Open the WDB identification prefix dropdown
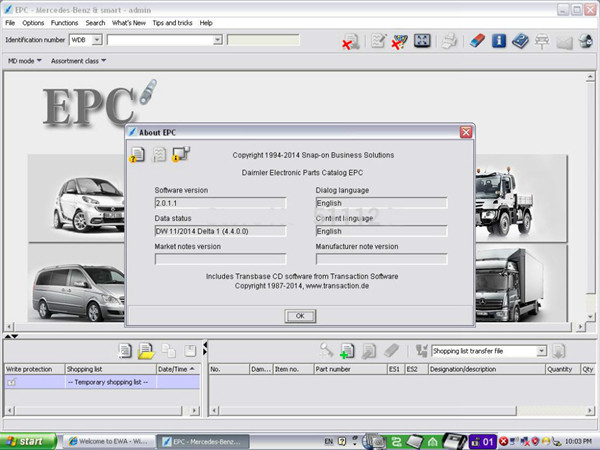This screenshot has height=450, width=600. pos(97,39)
